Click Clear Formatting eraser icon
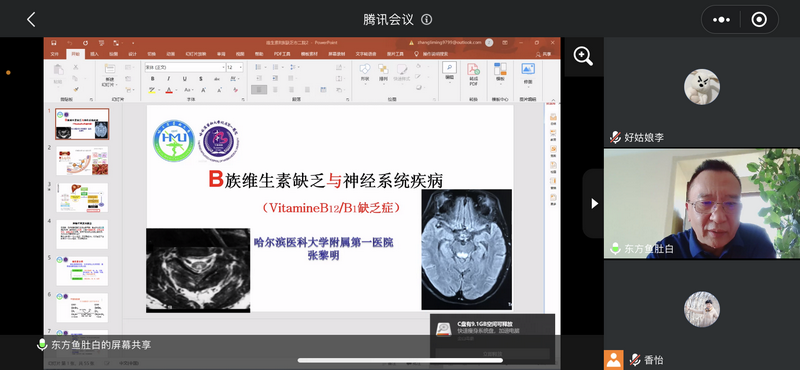The width and height of the screenshot is (800, 370). tap(236, 90)
